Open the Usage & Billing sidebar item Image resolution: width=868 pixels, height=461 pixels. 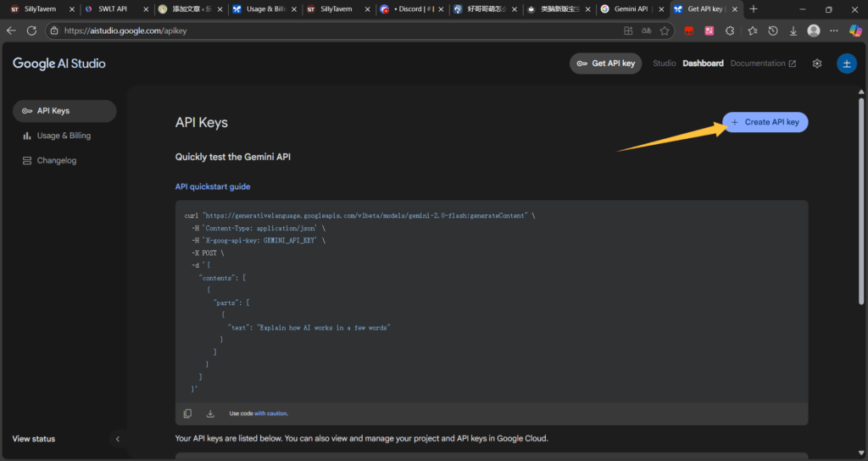click(x=64, y=136)
